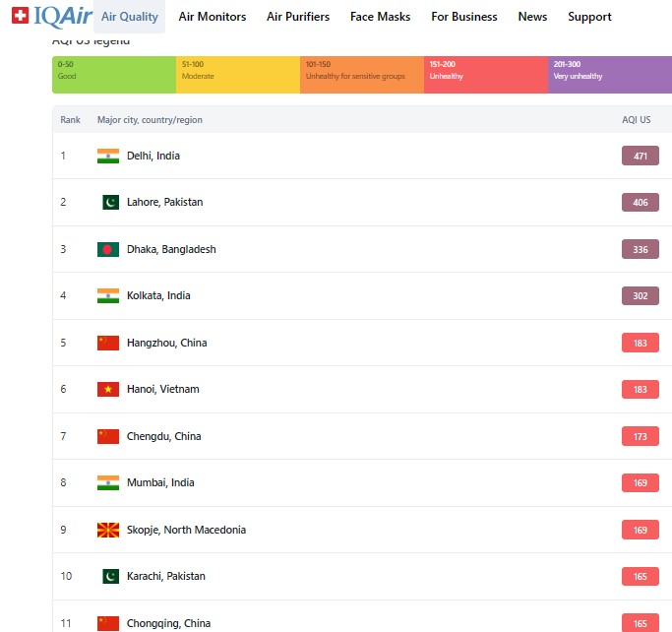
Task: Click the AQI US column header
Action: point(636,120)
